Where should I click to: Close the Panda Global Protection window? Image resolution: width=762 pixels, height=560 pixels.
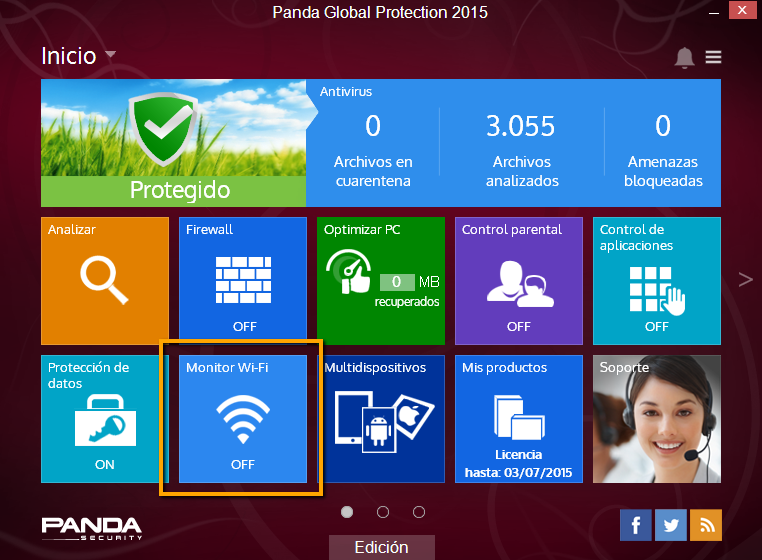click(742, 10)
